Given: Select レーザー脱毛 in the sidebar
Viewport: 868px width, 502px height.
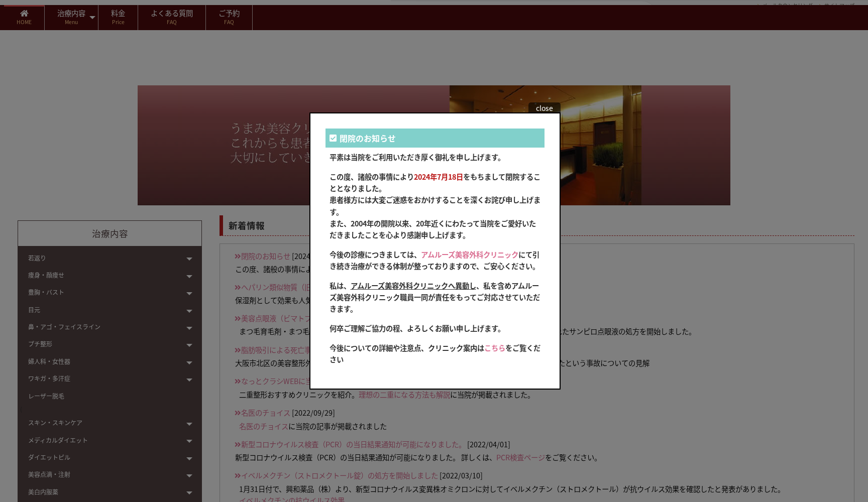Looking at the screenshot, I should click(x=46, y=396).
